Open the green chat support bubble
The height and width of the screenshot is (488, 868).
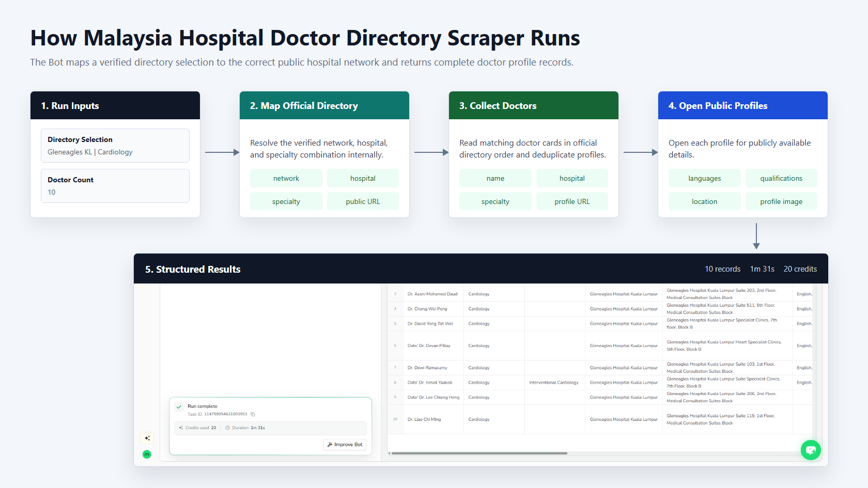[x=811, y=450]
